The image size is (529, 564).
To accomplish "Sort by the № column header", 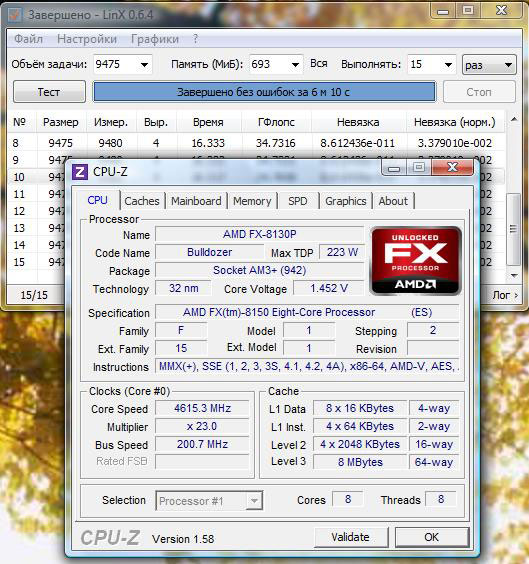I will click(x=20, y=122).
